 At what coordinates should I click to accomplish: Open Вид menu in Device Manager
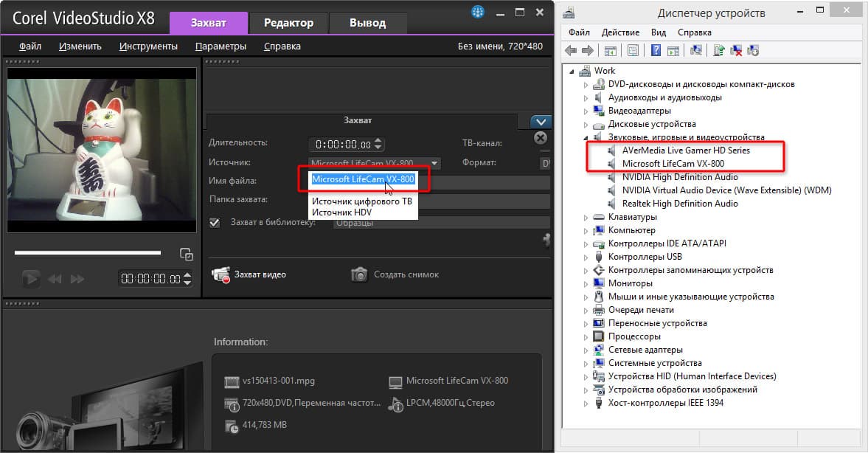pyautogui.click(x=659, y=32)
